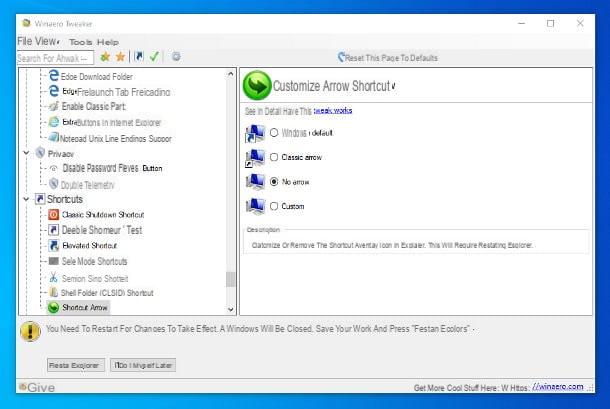The height and width of the screenshot is (409, 610).
Task: Click the green checkmark toolbar icon
Action: click(154, 56)
